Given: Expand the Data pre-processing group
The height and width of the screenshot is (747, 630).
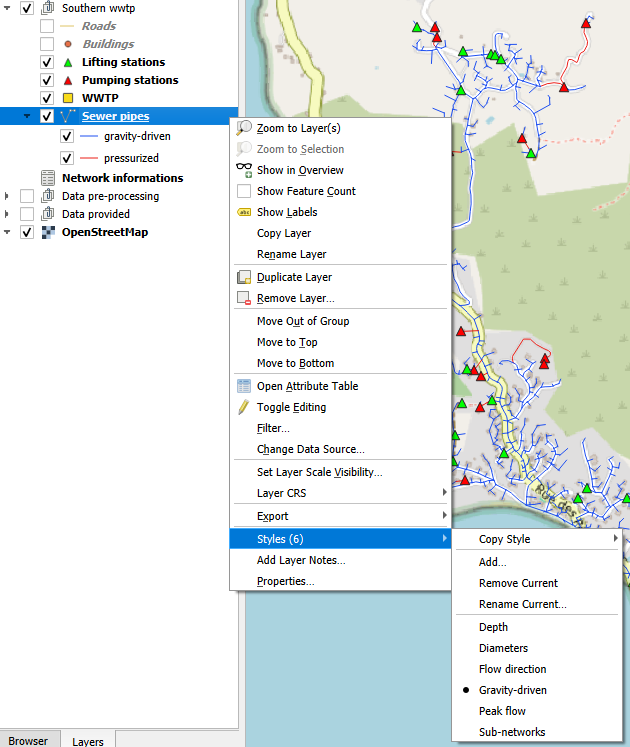Looking at the screenshot, I should pos(7,196).
